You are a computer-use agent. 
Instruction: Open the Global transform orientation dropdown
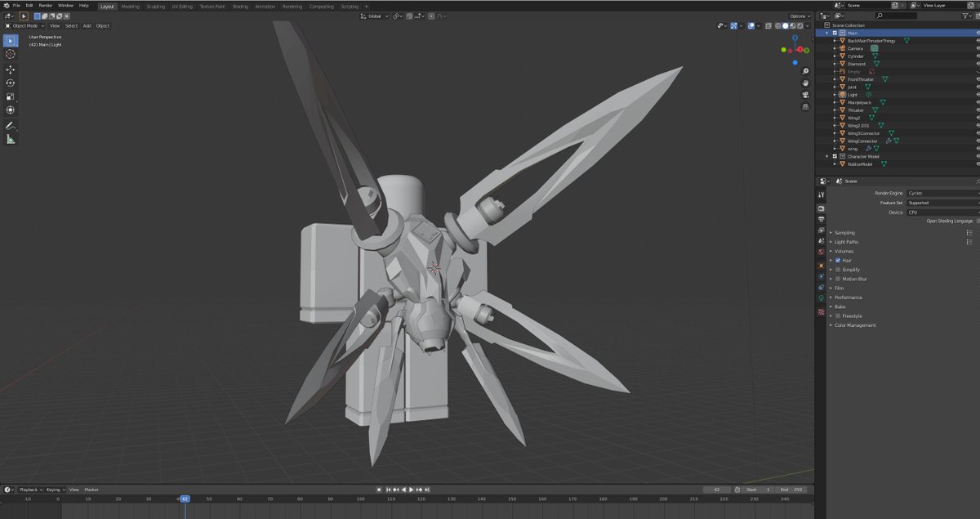374,16
